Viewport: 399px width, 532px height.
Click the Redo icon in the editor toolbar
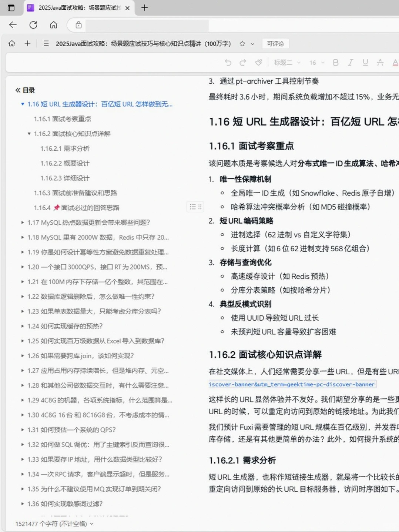click(243, 63)
